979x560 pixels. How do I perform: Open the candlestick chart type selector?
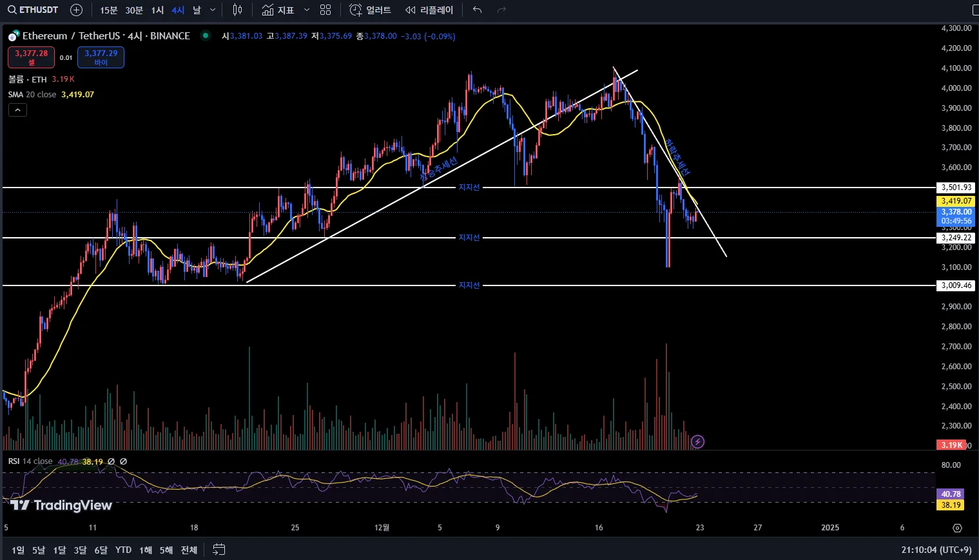tap(237, 10)
